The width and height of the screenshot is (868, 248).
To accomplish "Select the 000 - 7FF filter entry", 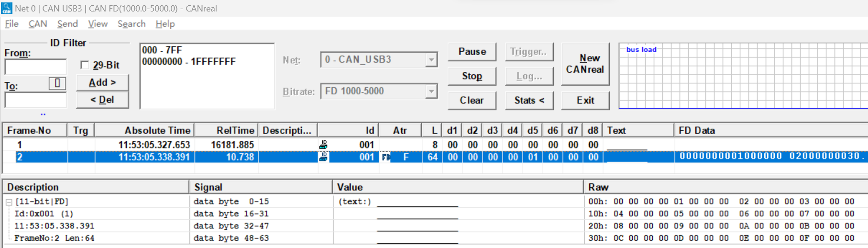I will click(x=162, y=50).
